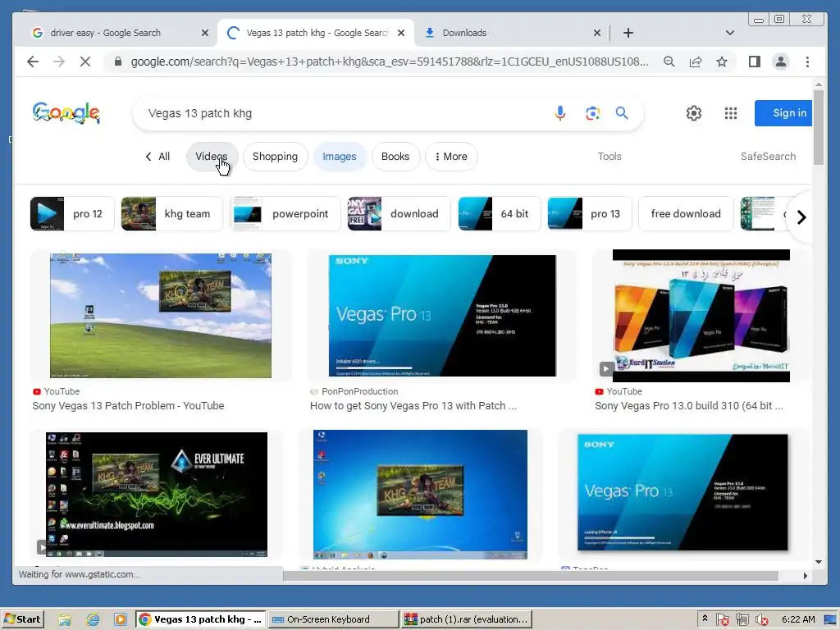The width and height of the screenshot is (840, 630).
Task: Select the pro 13 suggestion chip
Action: [589, 214]
